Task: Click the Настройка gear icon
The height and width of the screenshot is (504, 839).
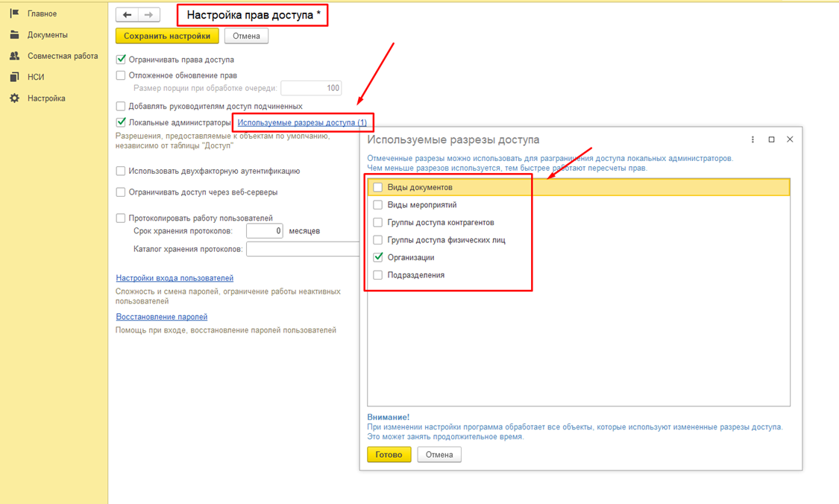Action: [14, 98]
